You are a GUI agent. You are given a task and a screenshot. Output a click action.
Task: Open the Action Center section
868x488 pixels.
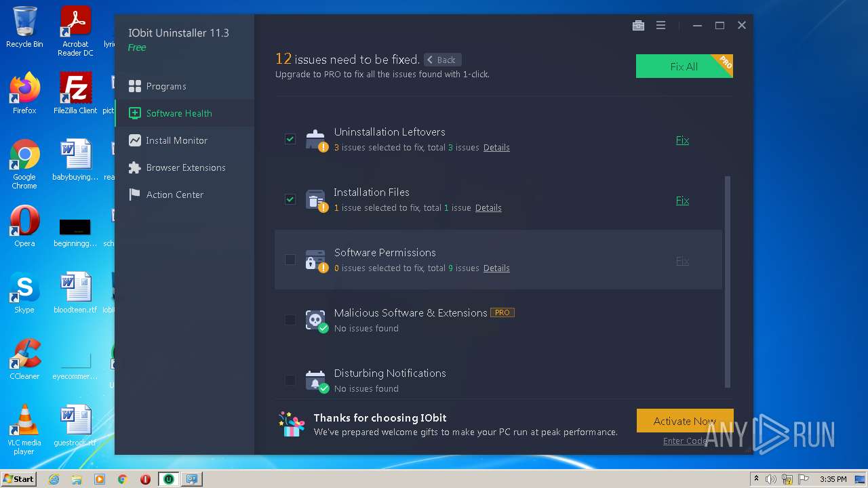coord(184,195)
